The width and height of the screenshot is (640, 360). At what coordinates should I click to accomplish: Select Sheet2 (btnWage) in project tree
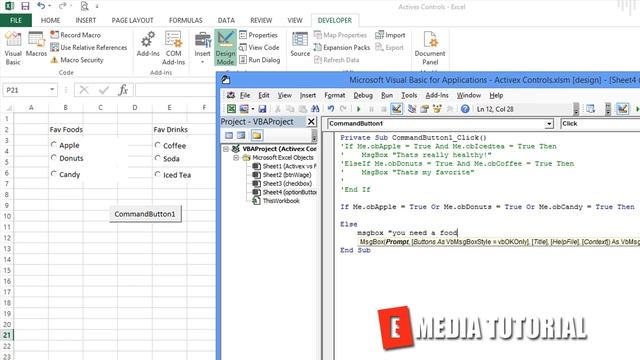(282, 175)
